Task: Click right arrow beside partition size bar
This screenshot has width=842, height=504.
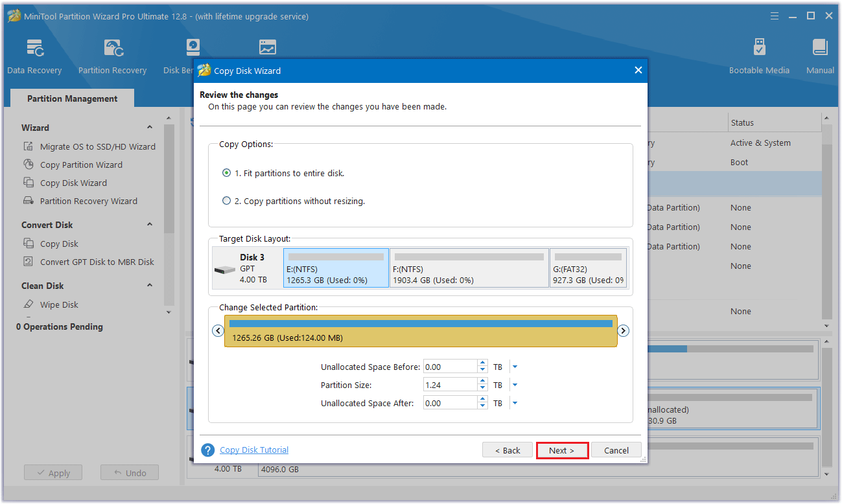Action: pos(623,331)
